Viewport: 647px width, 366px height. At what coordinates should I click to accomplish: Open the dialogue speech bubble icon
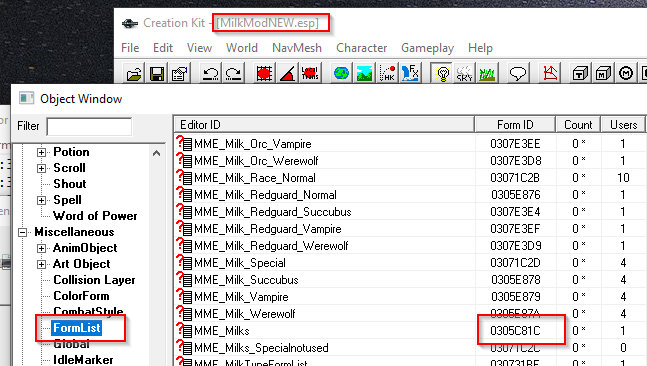click(518, 74)
